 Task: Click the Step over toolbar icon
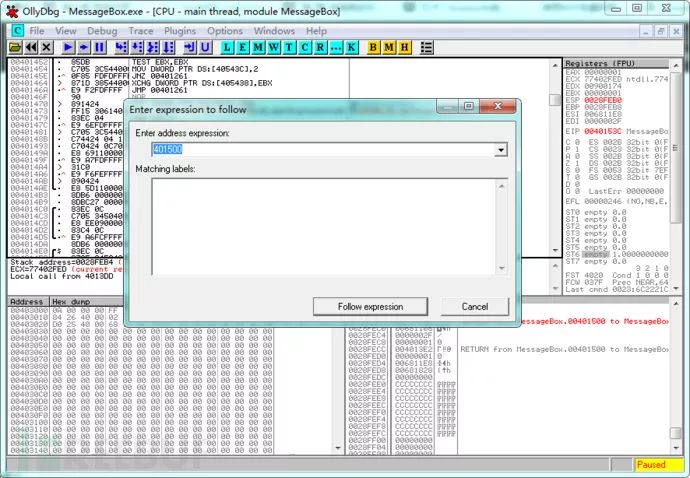coord(137,47)
